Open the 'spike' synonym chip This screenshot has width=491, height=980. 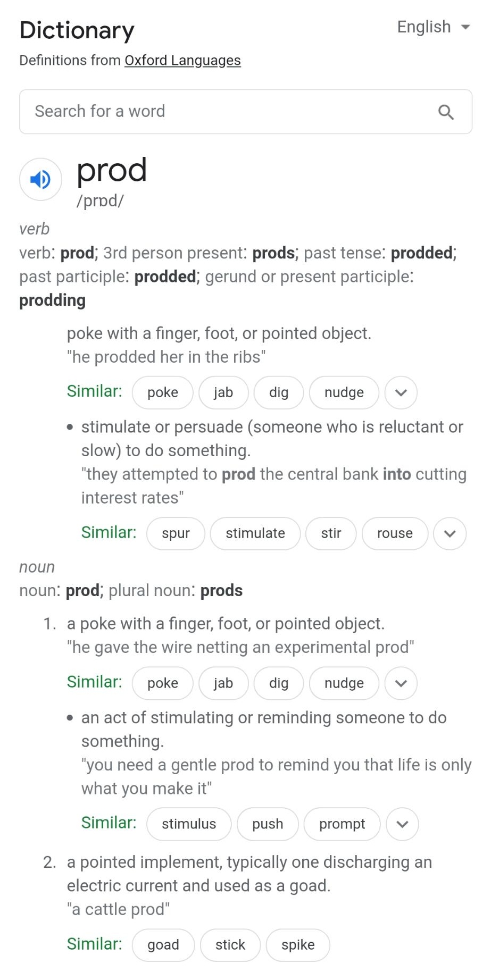[298, 945]
